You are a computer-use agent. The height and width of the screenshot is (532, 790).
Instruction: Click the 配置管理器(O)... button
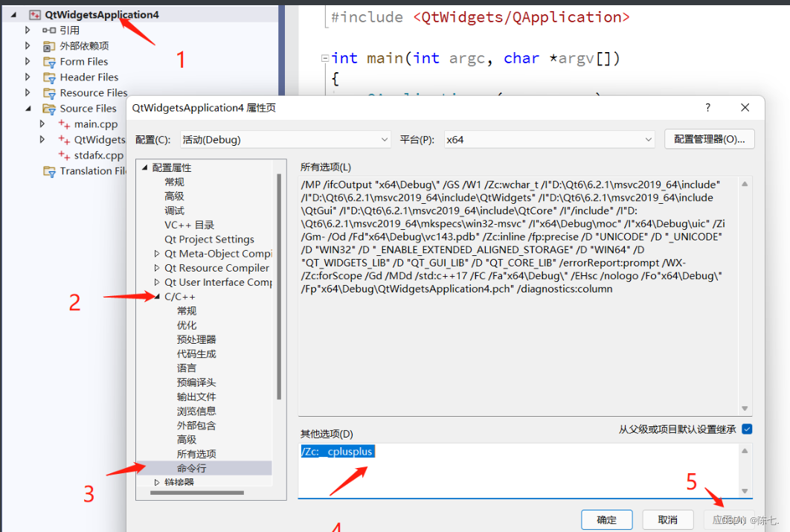(x=710, y=139)
